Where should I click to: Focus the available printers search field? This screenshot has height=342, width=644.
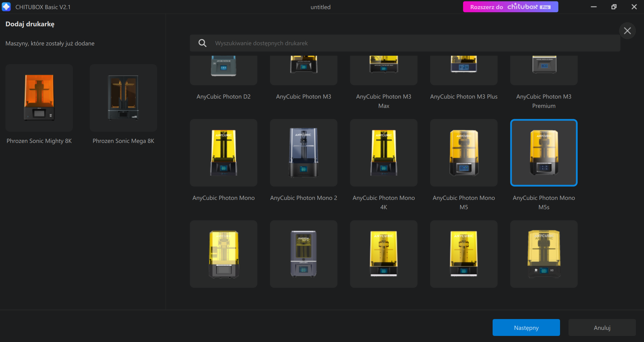[x=405, y=43]
